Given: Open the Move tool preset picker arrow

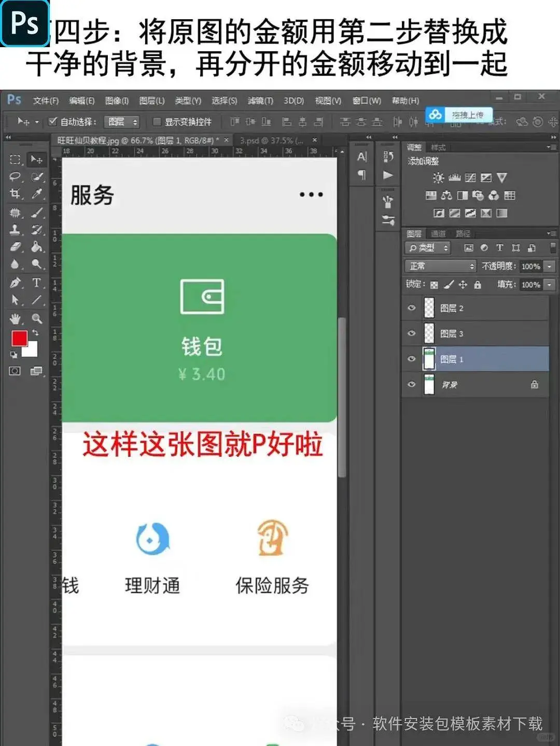Looking at the screenshot, I should pyautogui.click(x=37, y=122).
